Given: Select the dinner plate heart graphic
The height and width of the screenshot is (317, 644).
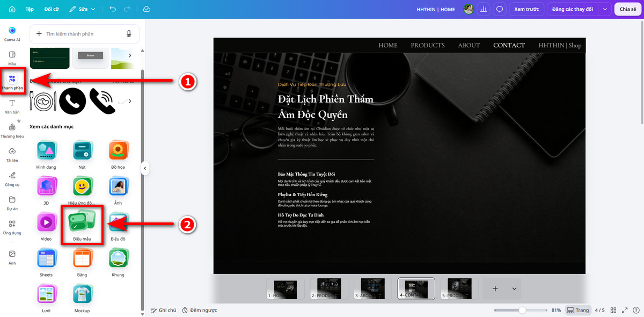Looking at the screenshot, I should [42, 101].
